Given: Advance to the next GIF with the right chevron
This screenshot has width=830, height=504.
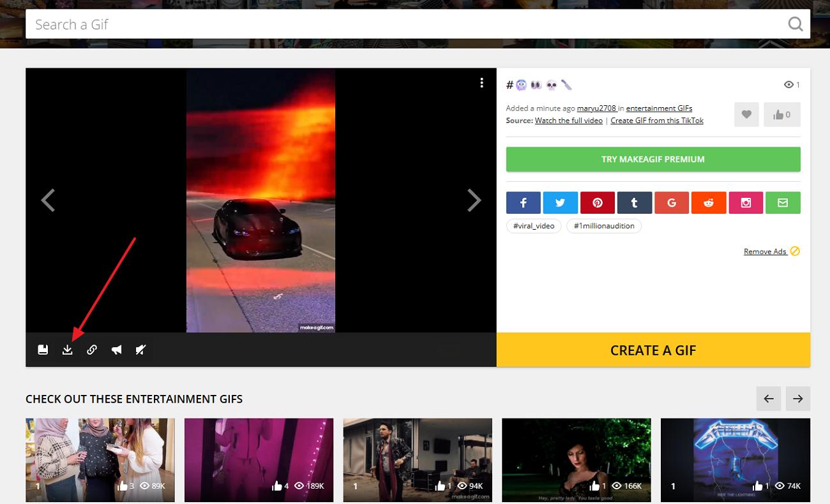Looking at the screenshot, I should coord(474,200).
